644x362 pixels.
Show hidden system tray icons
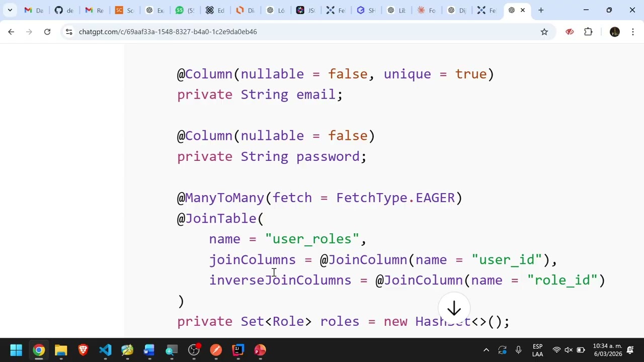tap(486, 350)
